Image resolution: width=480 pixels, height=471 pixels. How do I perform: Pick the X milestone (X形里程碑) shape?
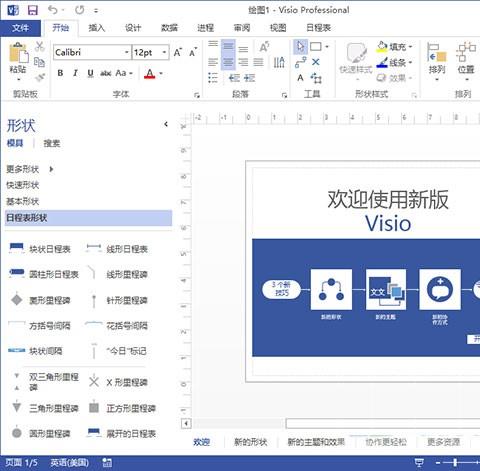point(118,382)
